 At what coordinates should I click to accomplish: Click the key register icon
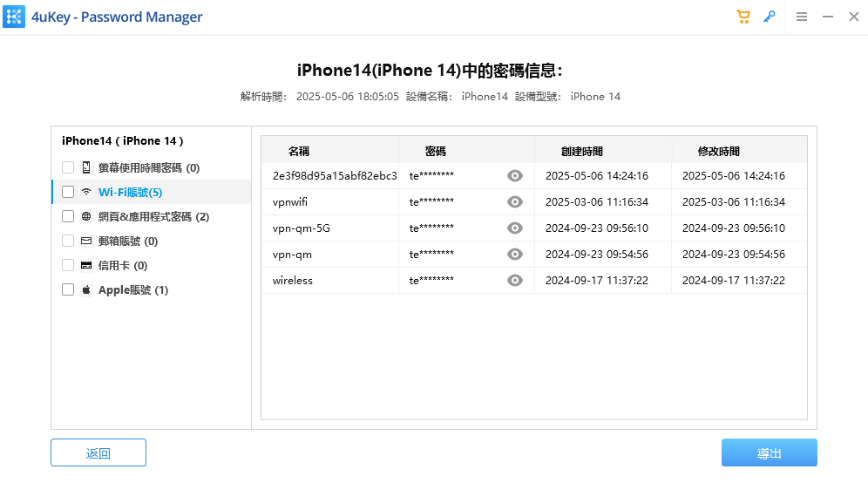[769, 17]
